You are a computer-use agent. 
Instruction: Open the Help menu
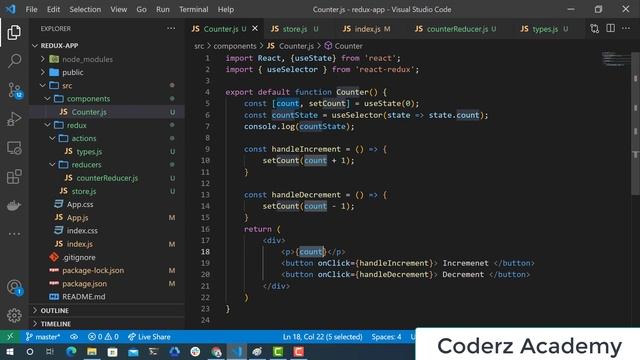point(226,9)
